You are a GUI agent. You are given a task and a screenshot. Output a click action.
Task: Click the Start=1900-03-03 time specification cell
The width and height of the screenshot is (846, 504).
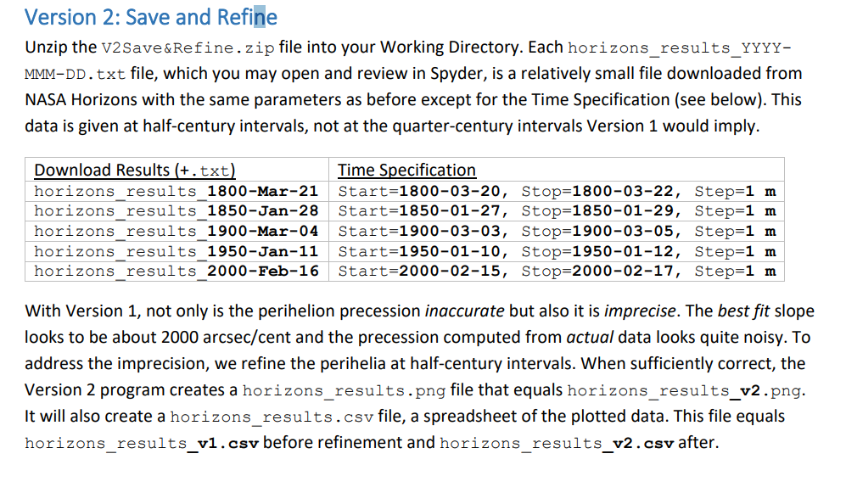[x=557, y=231]
